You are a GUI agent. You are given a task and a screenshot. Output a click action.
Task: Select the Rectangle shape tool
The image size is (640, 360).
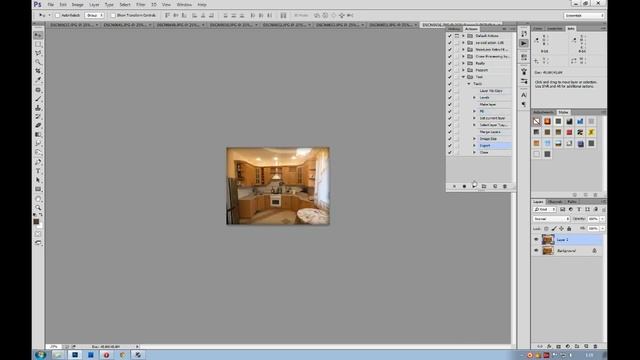click(38, 189)
